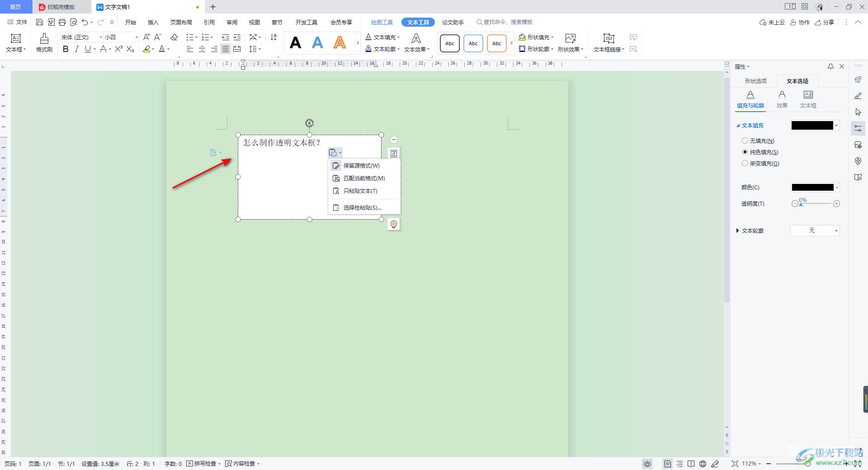Pin the Properties panel
The width and height of the screenshot is (868, 470).
[830, 66]
